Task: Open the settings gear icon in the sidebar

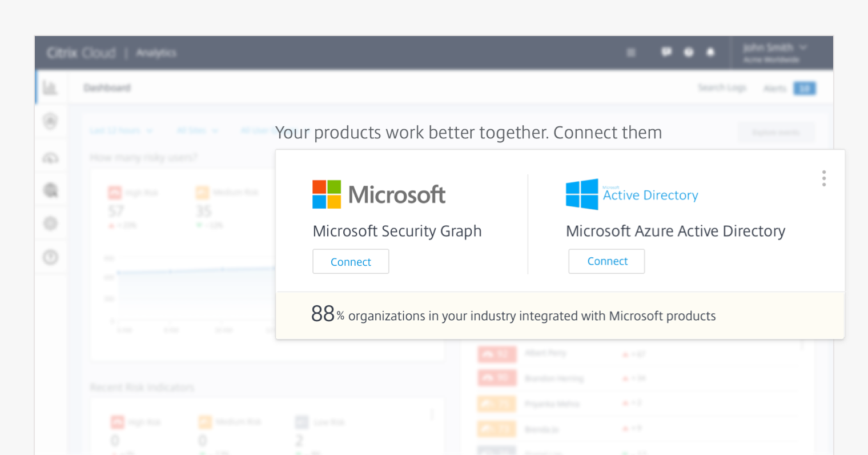Action: pos(50,223)
